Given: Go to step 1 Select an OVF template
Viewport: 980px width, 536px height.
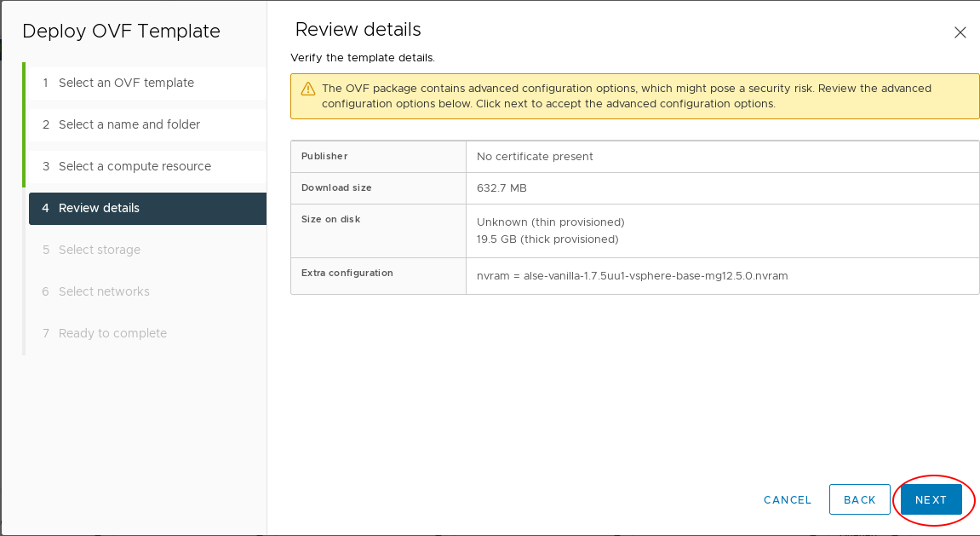Looking at the screenshot, I should click(147, 83).
